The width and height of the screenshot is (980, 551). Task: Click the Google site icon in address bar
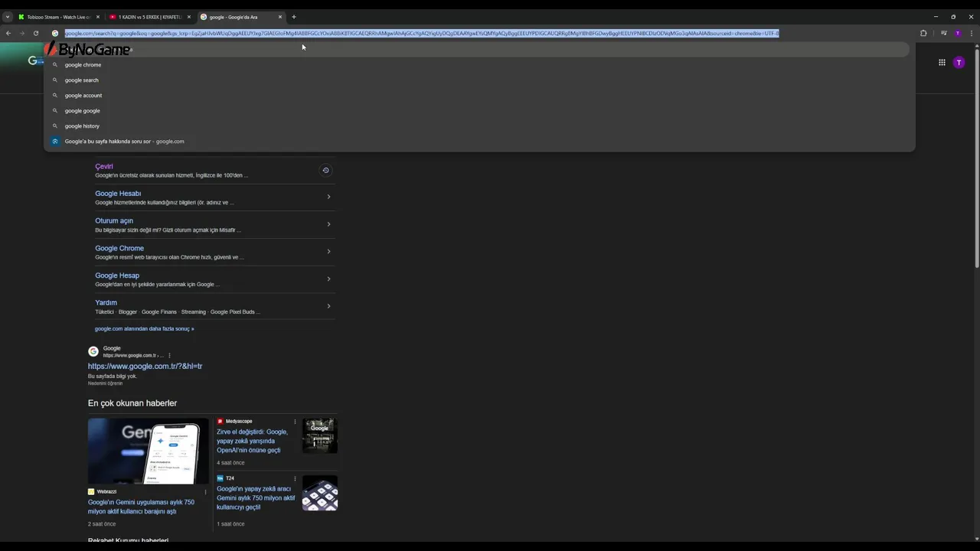click(55, 33)
